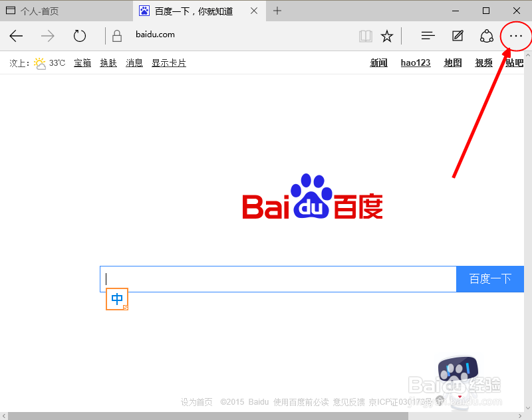
Task: Open 意见反馈 footer link
Action: (348, 402)
